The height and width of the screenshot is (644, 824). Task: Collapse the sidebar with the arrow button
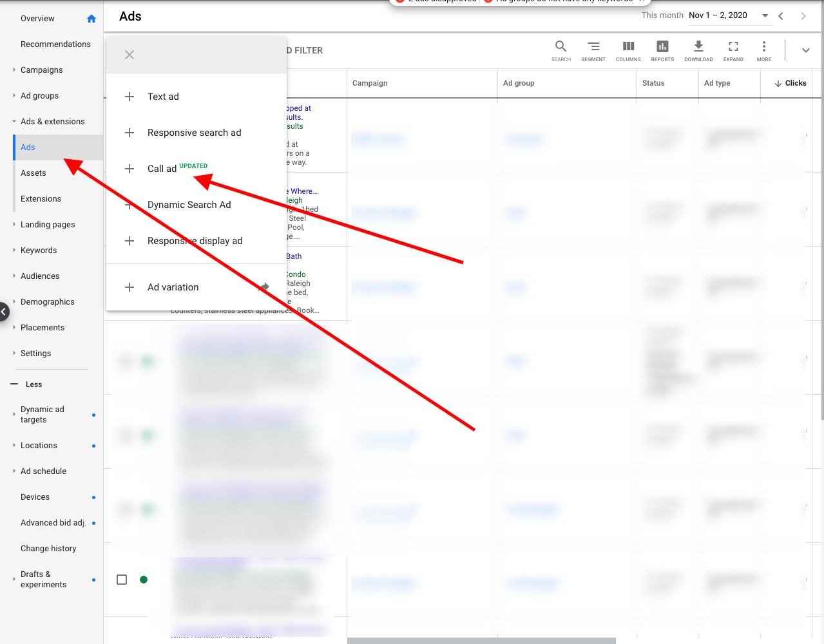coord(4,312)
